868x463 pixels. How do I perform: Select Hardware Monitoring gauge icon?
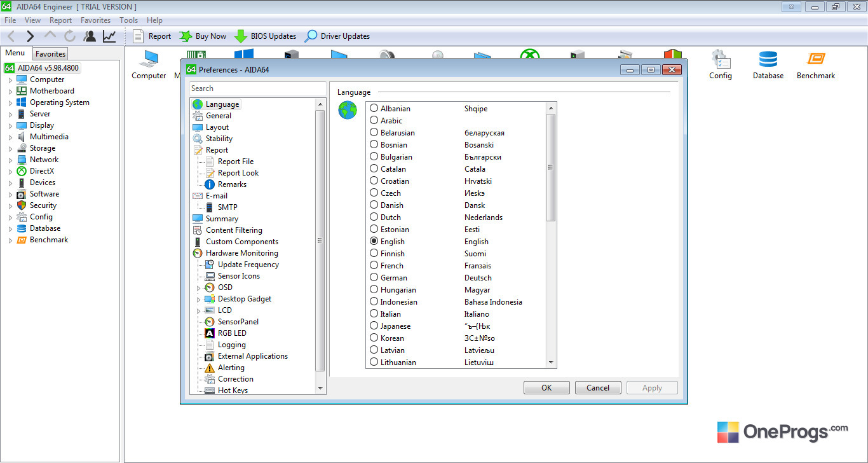198,253
